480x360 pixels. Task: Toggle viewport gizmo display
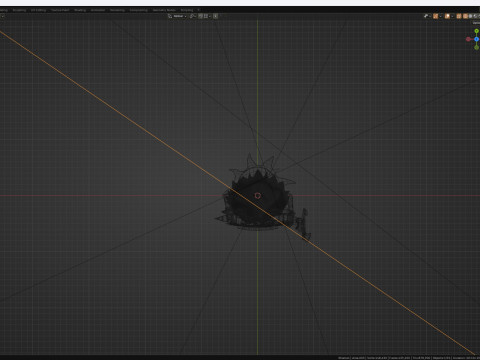click(x=436, y=16)
